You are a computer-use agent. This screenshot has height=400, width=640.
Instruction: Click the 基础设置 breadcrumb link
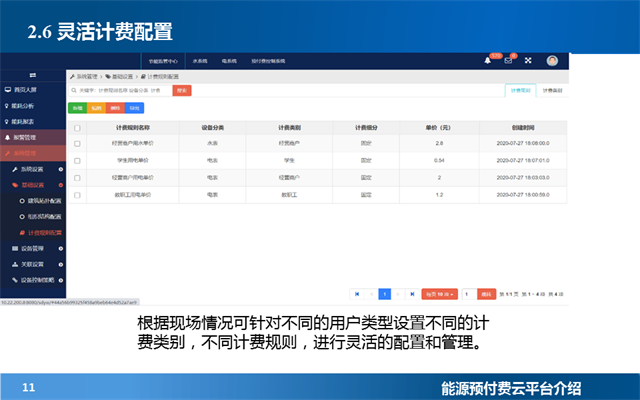click(x=122, y=77)
